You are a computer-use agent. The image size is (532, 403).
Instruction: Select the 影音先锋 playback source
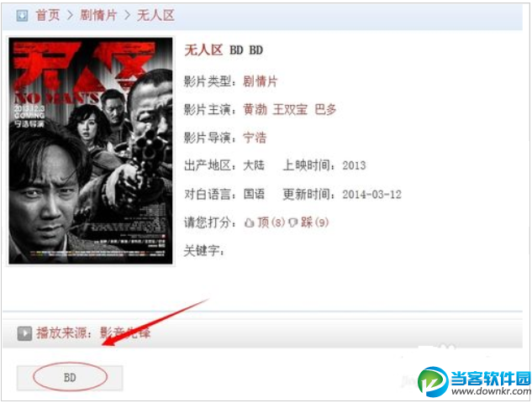(125, 333)
